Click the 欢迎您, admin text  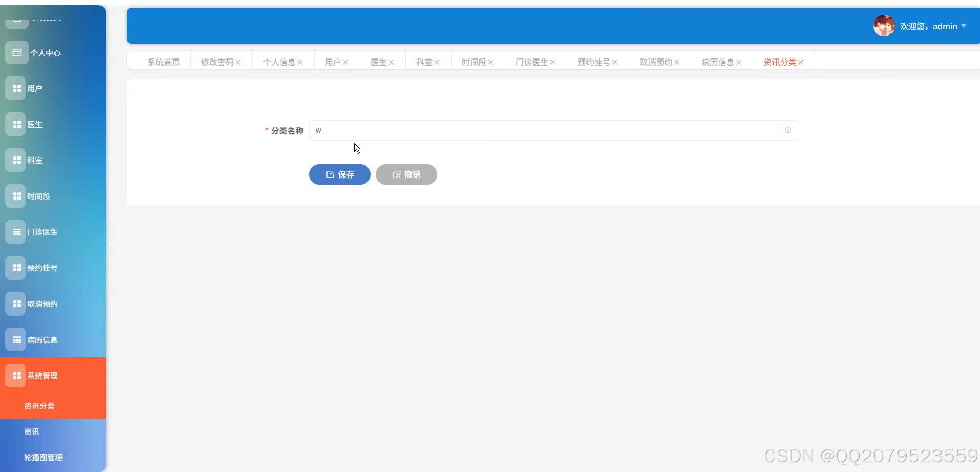(x=928, y=26)
